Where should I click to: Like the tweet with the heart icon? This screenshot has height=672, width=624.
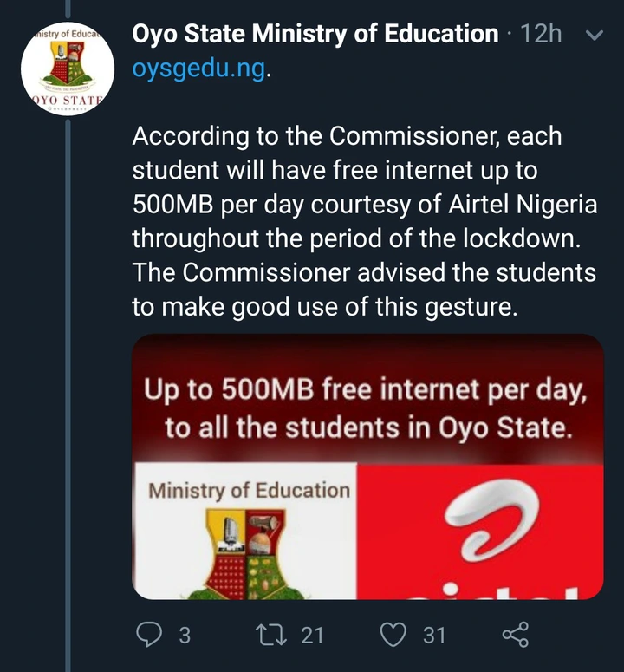[x=393, y=635]
